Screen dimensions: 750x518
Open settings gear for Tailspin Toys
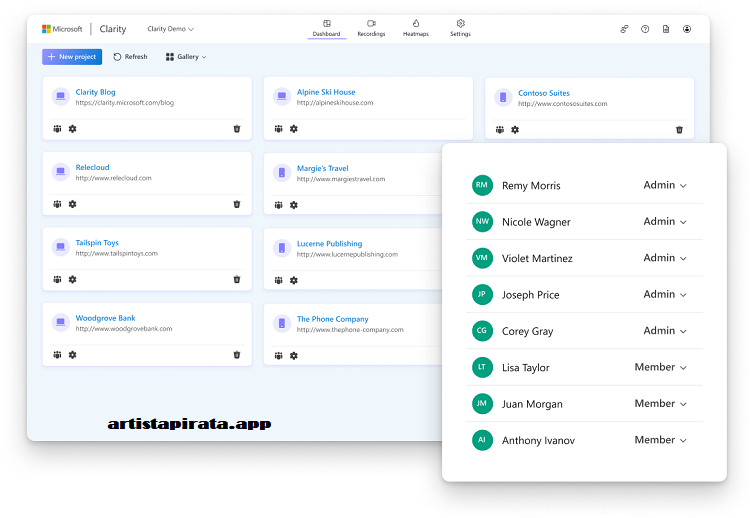(x=72, y=279)
